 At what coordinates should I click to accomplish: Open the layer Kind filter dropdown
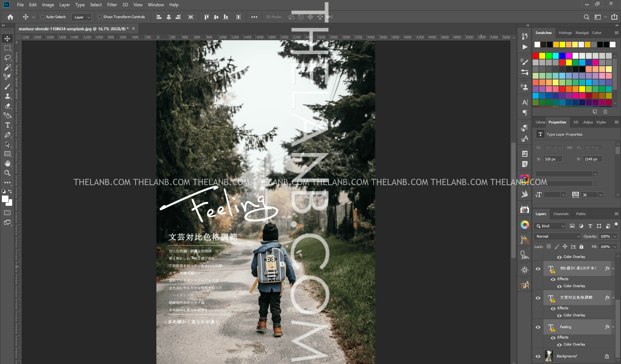(x=550, y=226)
